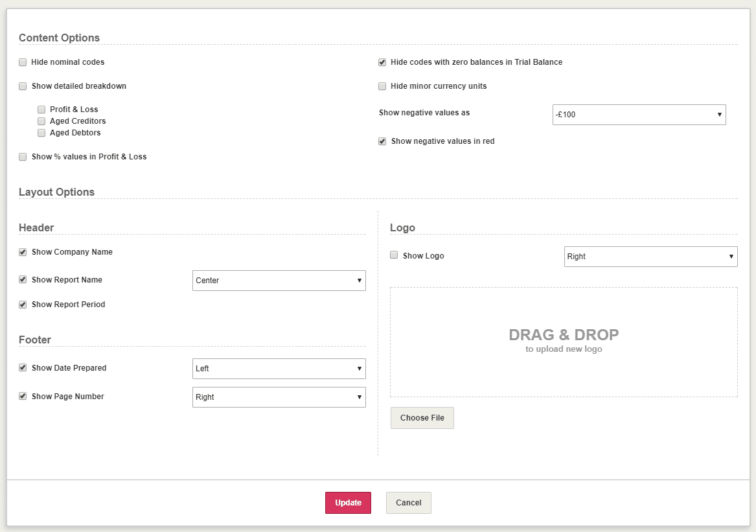
Task: Click the drag & drop logo upload area
Action: click(x=564, y=341)
